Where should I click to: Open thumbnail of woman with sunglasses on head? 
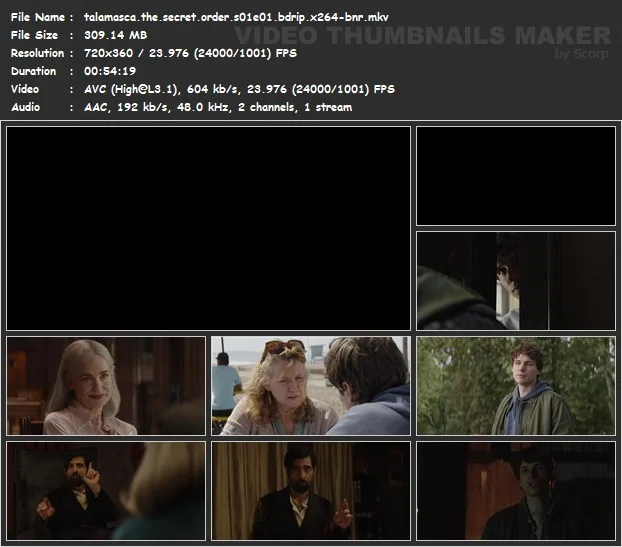tap(311, 386)
